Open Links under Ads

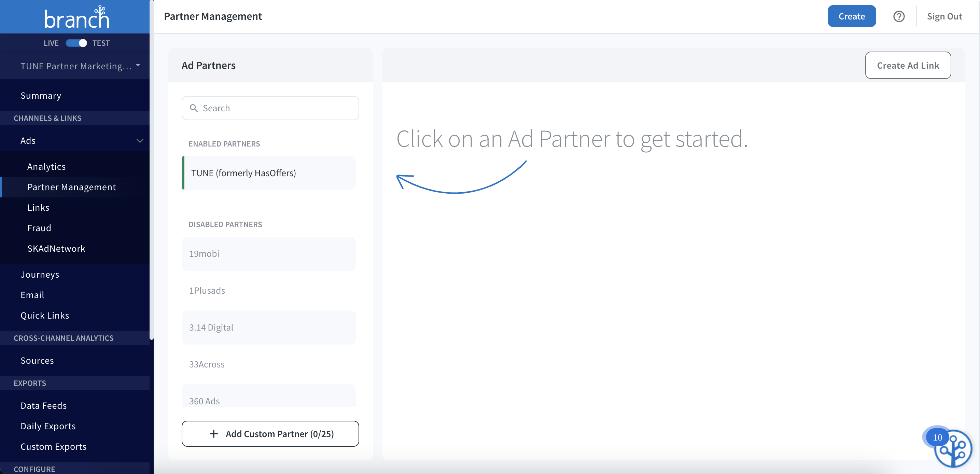tap(39, 207)
